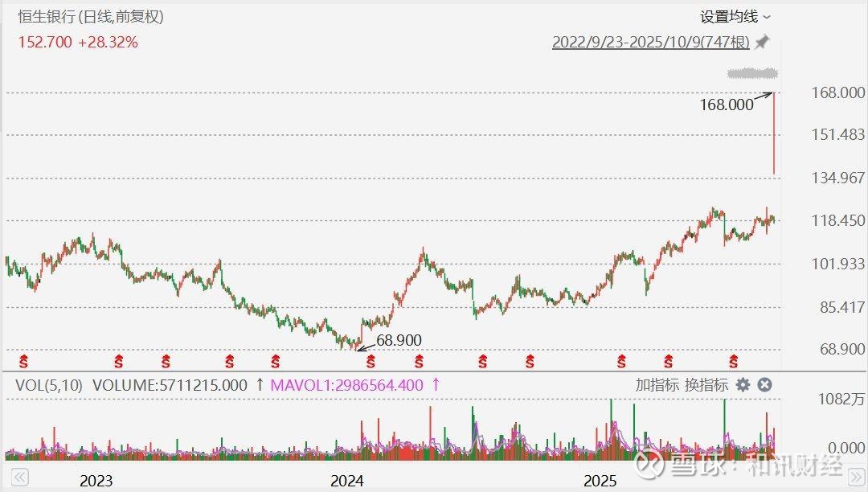The height and width of the screenshot is (492, 868).
Task: Jump chart backward with left double-arrow
Action: point(20,477)
